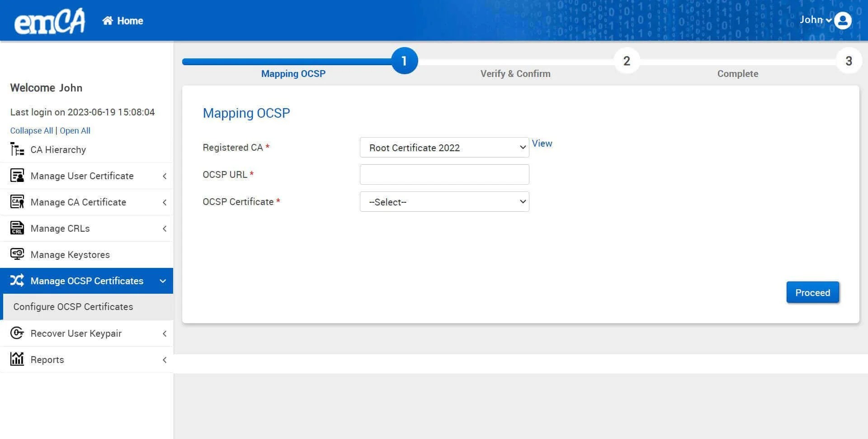
Task: Open the CA Hierarchy sidebar icon
Action: (x=17, y=149)
